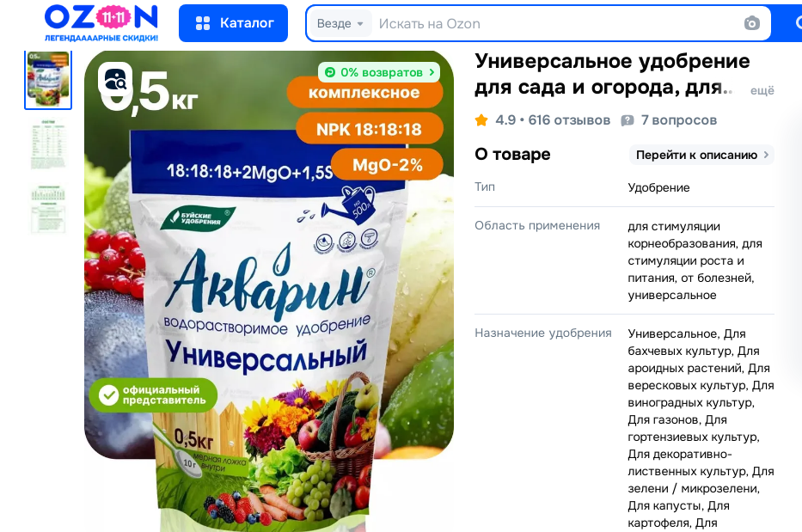Expand the product title with ещё
Screen dimensions: 802x532
click(x=762, y=90)
